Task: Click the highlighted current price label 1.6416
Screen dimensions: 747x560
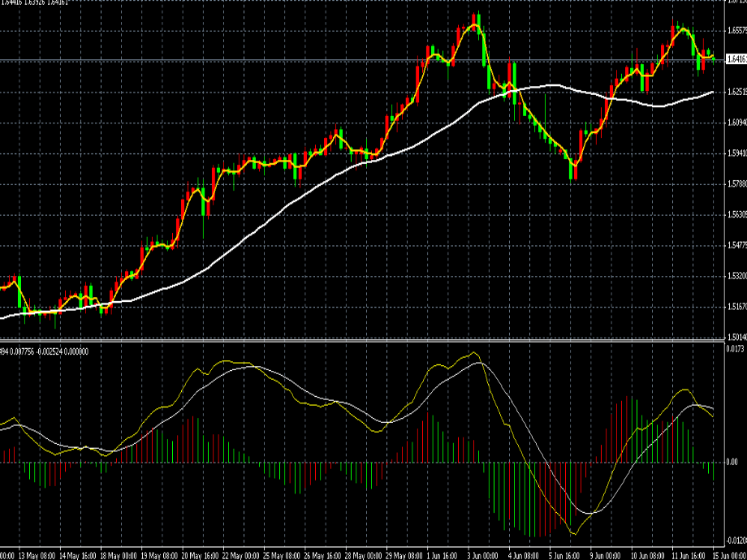Action: click(736, 59)
